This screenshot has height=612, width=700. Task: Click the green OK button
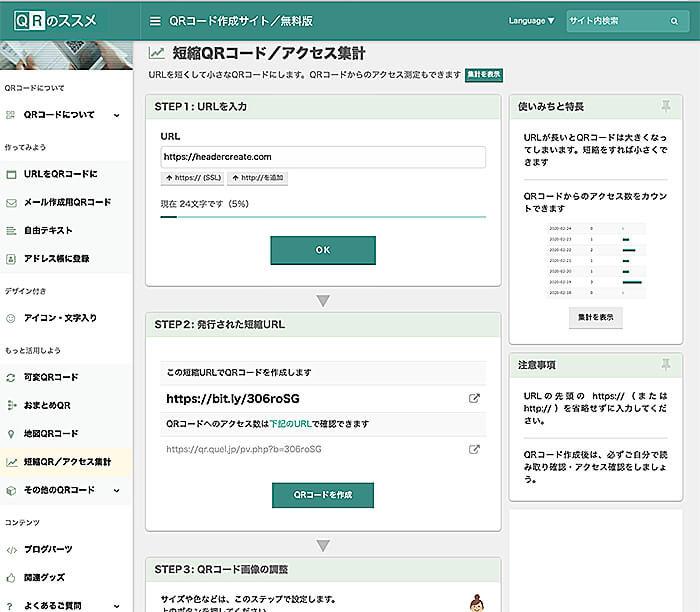coord(323,250)
